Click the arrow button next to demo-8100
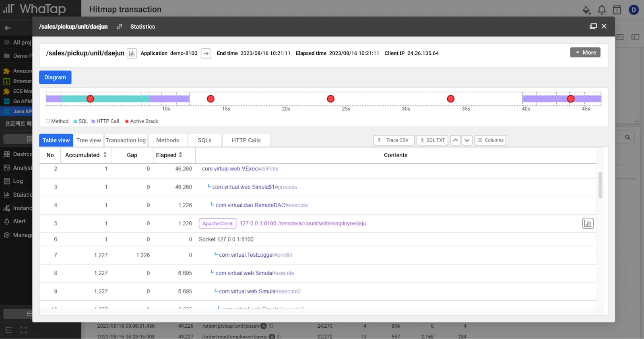This screenshot has height=339, width=644. tap(206, 53)
